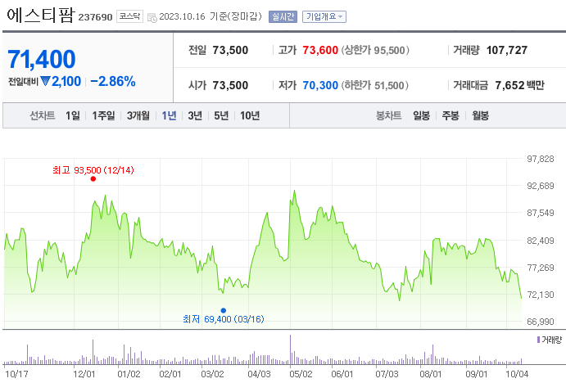Select the 1일 line chart tab
566x392 pixels.
(x=73, y=115)
